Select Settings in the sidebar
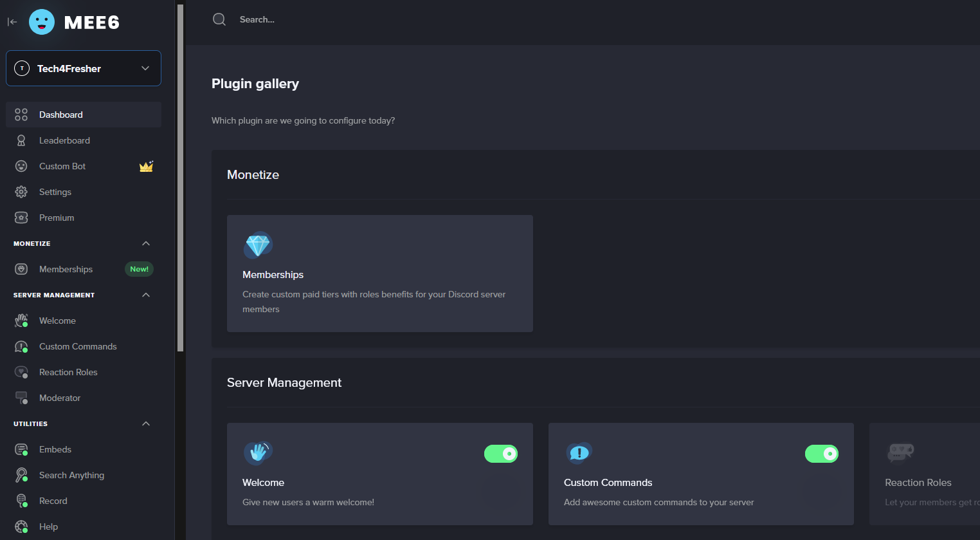Image resolution: width=980 pixels, height=540 pixels. [84, 192]
